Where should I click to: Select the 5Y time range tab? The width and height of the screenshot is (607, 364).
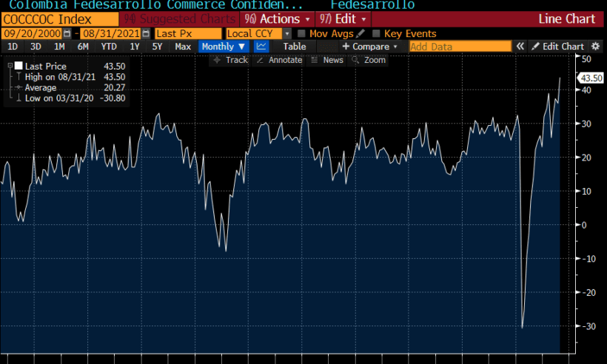tap(157, 47)
